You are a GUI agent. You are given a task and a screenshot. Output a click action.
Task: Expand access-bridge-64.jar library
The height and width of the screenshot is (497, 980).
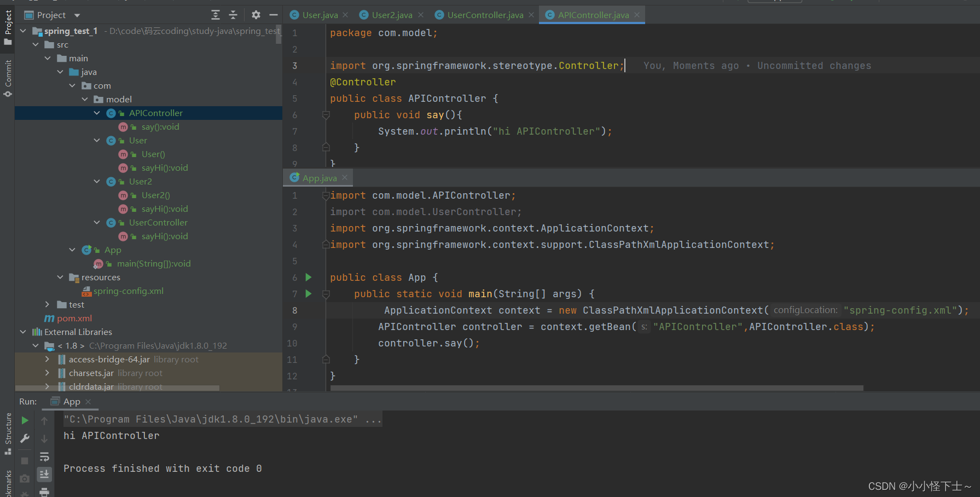(48, 359)
